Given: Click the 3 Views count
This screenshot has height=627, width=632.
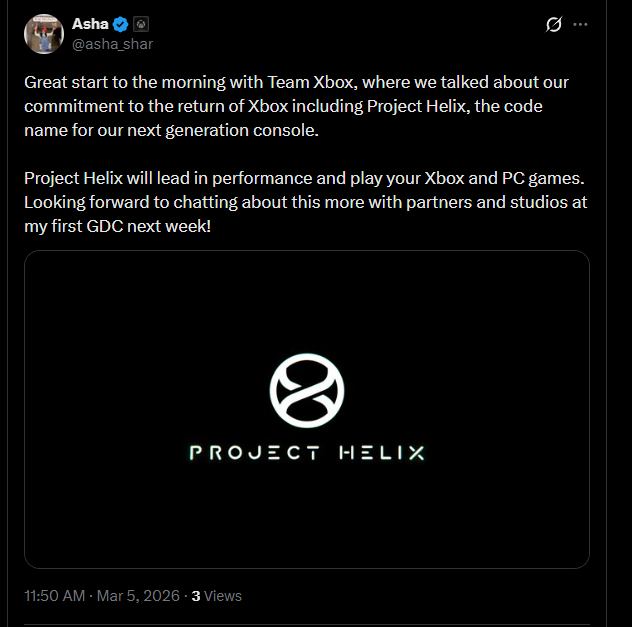Looking at the screenshot, I should [x=217, y=595].
